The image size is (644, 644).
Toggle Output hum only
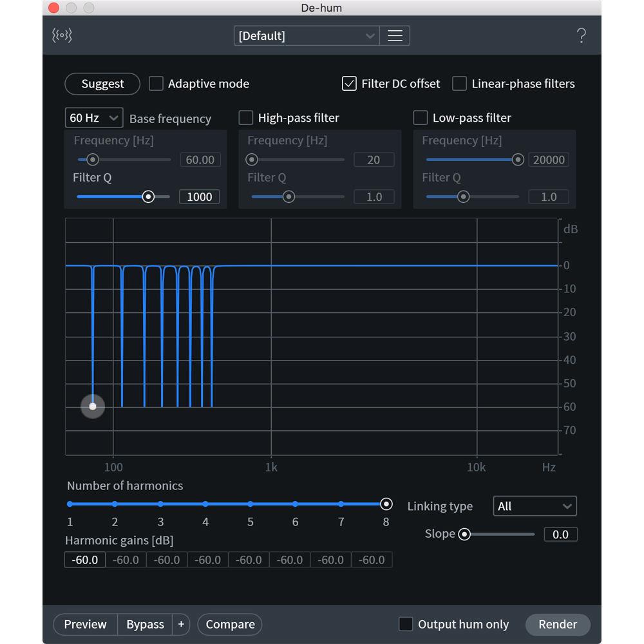[x=405, y=624]
